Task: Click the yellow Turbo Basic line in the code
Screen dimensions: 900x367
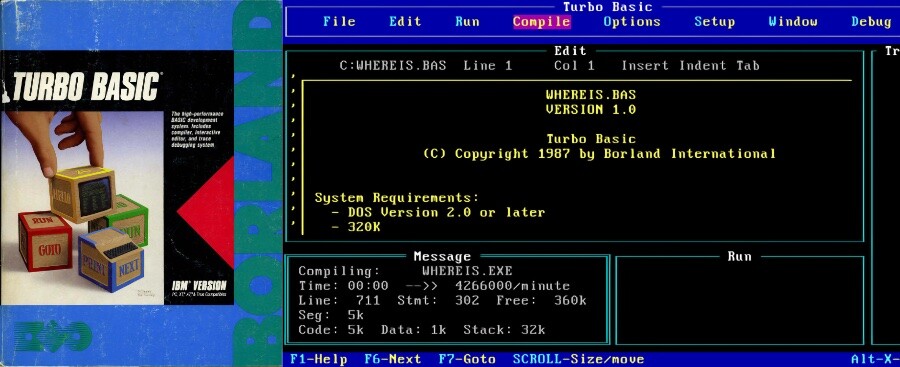Action: pos(591,139)
